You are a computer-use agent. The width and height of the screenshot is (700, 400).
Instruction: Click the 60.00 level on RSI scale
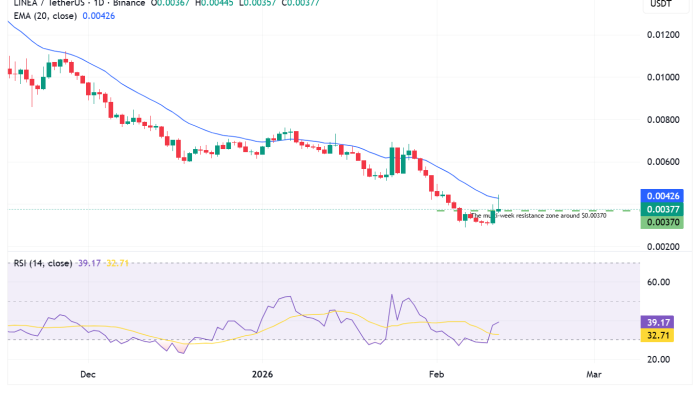pos(658,282)
